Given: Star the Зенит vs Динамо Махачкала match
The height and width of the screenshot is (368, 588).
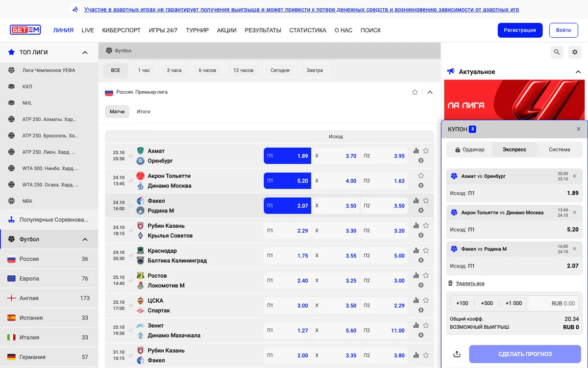Looking at the screenshot, I should click(426, 326).
